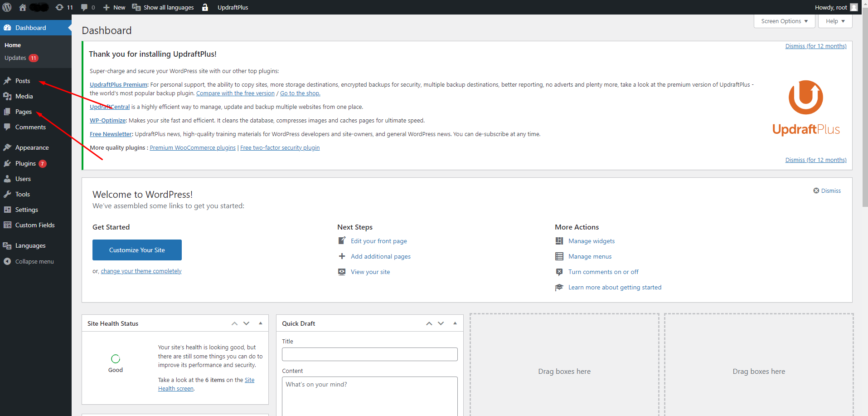868x416 pixels.
Task: Toggle Site Health Status panel collapse
Action: point(261,323)
